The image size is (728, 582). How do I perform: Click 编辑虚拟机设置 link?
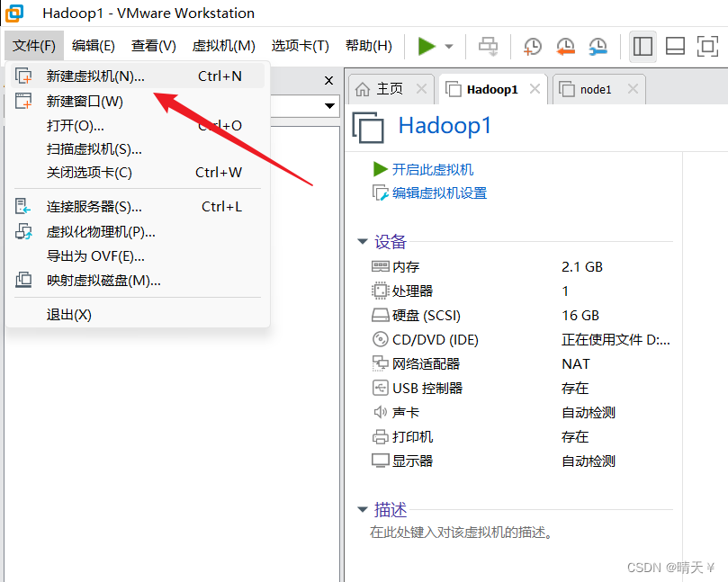[x=439, y=193]
